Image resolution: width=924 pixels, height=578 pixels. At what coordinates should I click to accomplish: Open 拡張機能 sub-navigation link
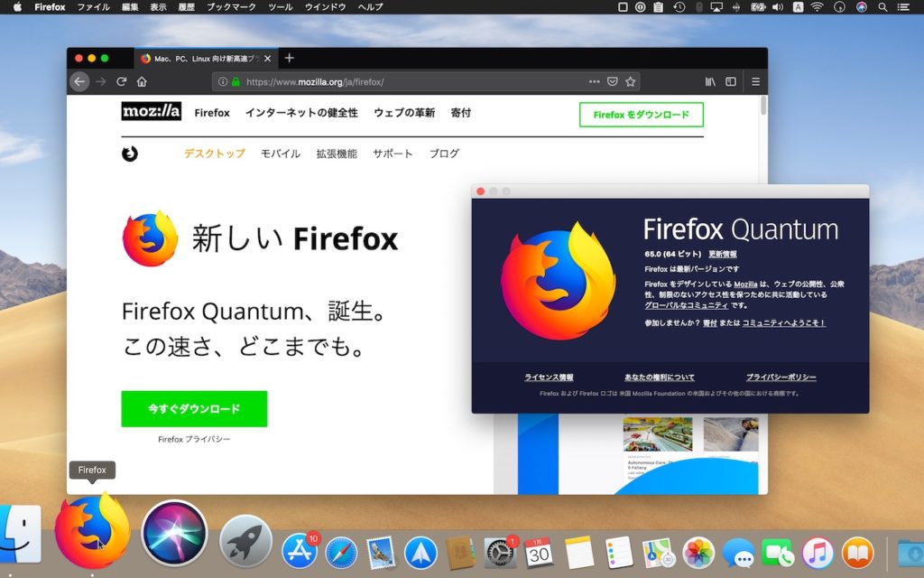[337, 154]
